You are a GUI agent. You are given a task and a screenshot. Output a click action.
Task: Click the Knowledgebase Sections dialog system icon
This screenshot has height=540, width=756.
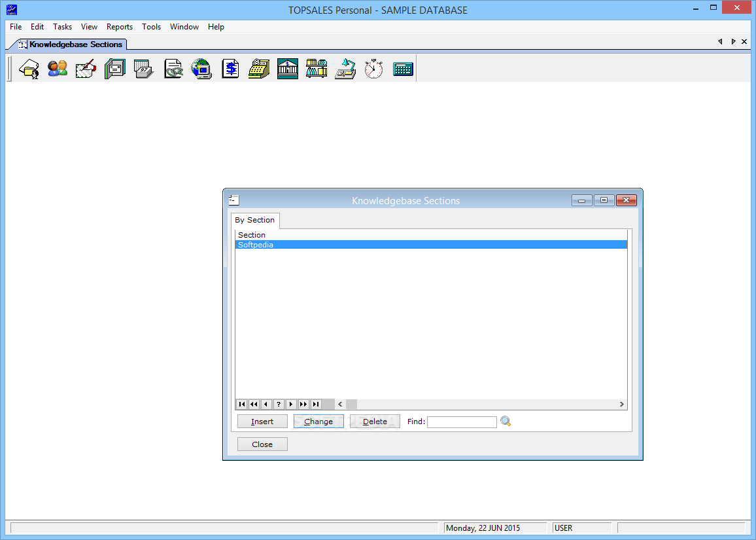pyautogui.click(x=234, y=200)
